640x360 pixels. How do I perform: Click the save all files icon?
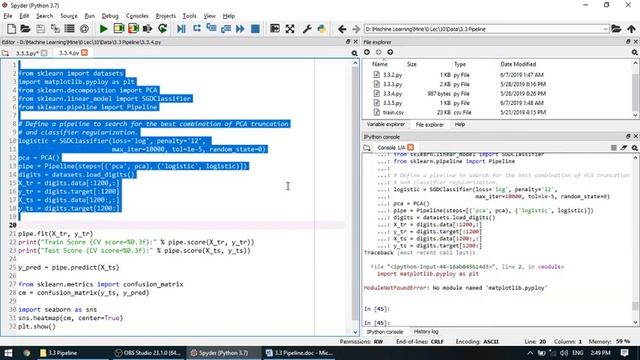click(55, 29)
